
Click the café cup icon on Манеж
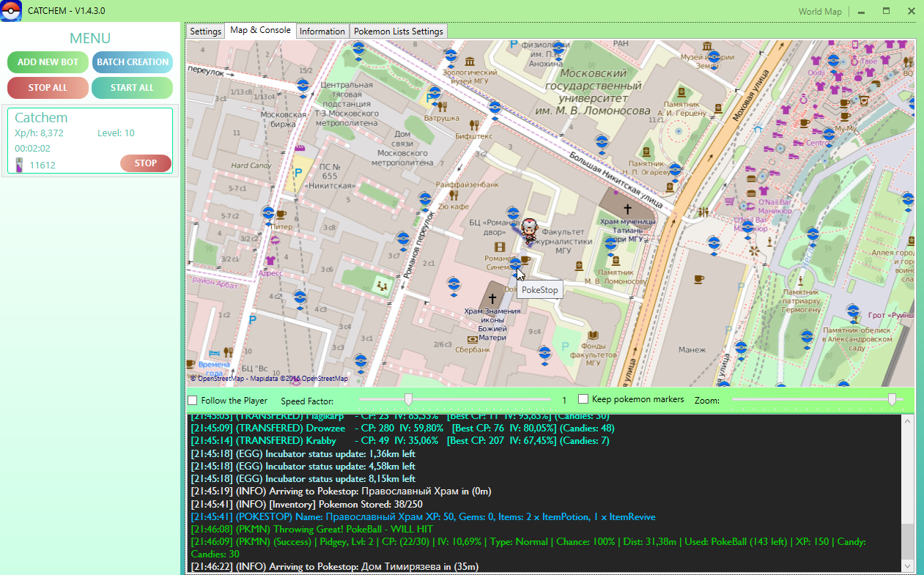698,278
